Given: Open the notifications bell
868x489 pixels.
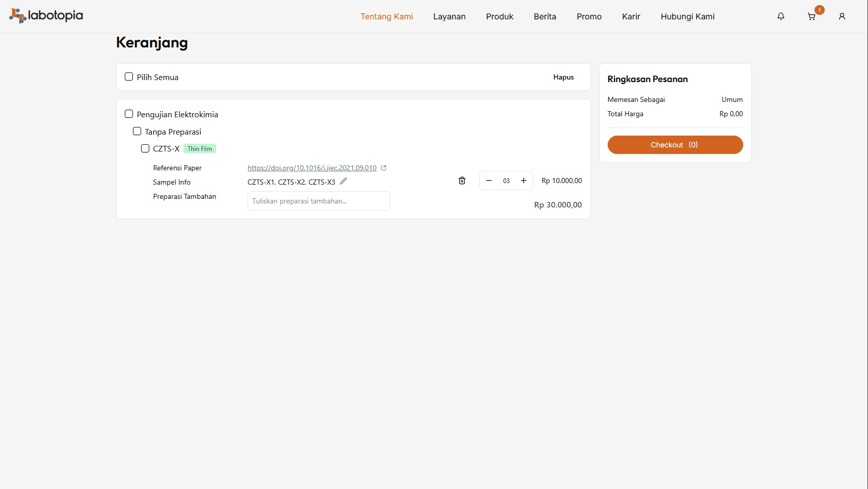Looking at the screenshot, I should click(780, 16).
